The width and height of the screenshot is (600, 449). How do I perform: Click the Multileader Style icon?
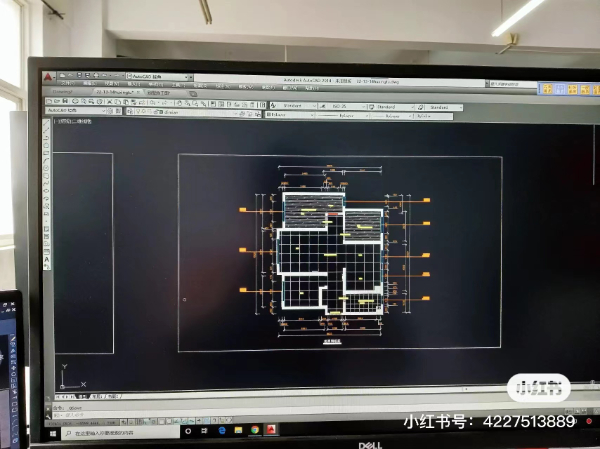pos(420,107)
